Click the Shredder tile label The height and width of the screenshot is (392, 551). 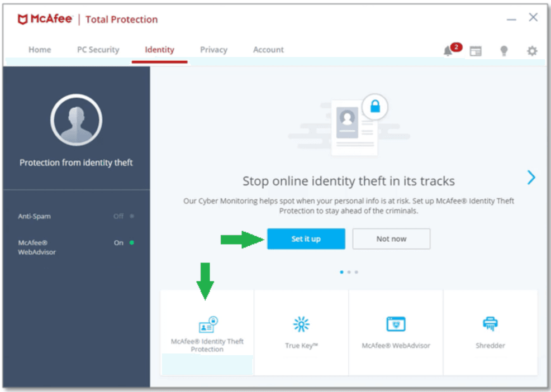[490, 346]
